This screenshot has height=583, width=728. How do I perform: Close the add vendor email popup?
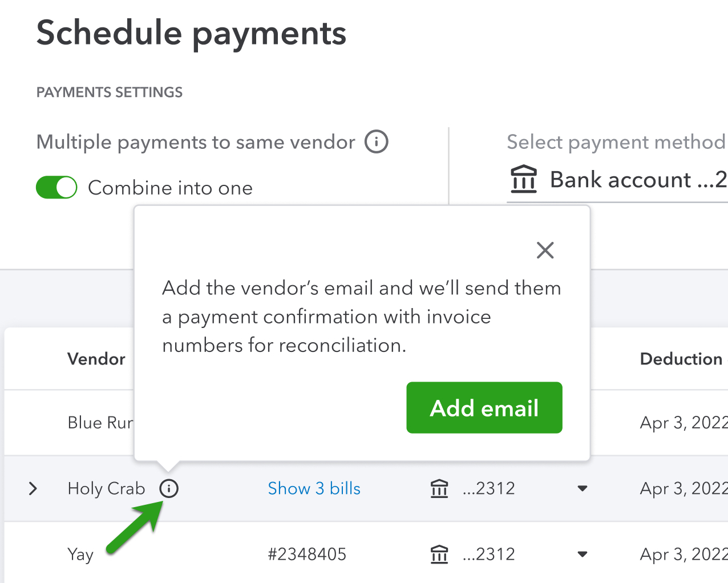pos(545,250)
